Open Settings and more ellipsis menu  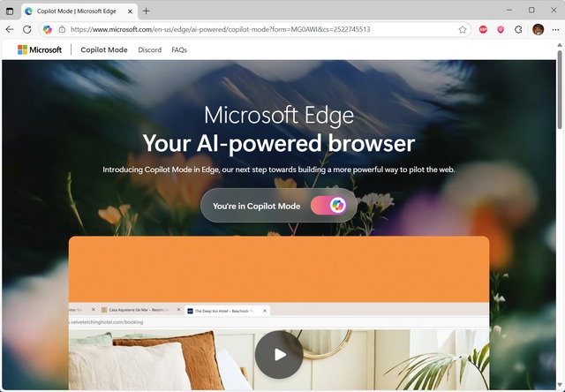point(555,29)
